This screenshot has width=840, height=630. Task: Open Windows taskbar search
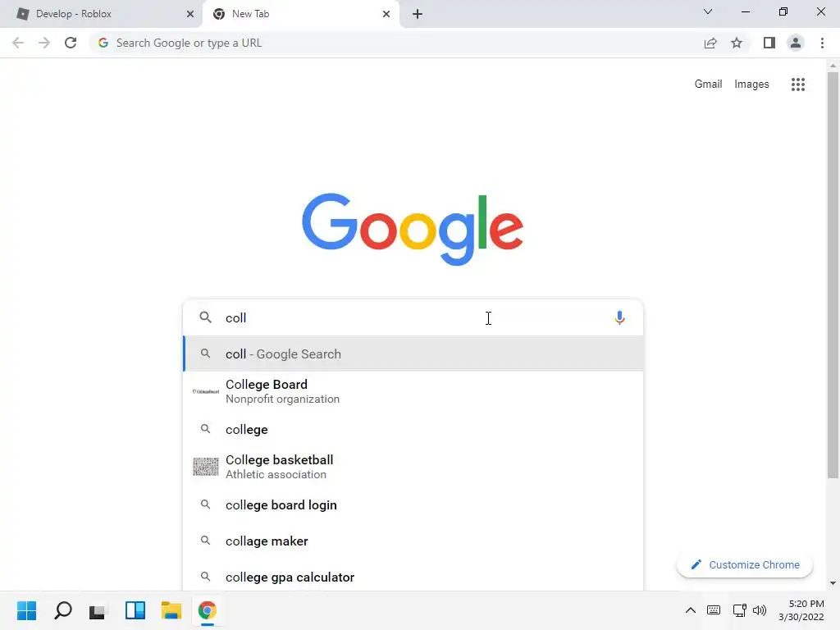click(x=62, y=610)
